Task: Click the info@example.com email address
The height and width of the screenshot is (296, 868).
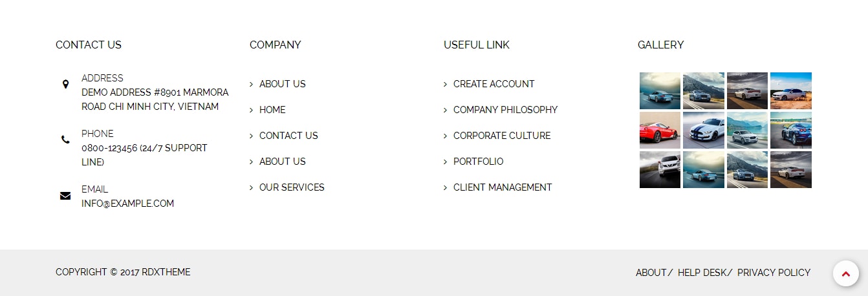Action: pyautogui.click(x=127, y=204)
